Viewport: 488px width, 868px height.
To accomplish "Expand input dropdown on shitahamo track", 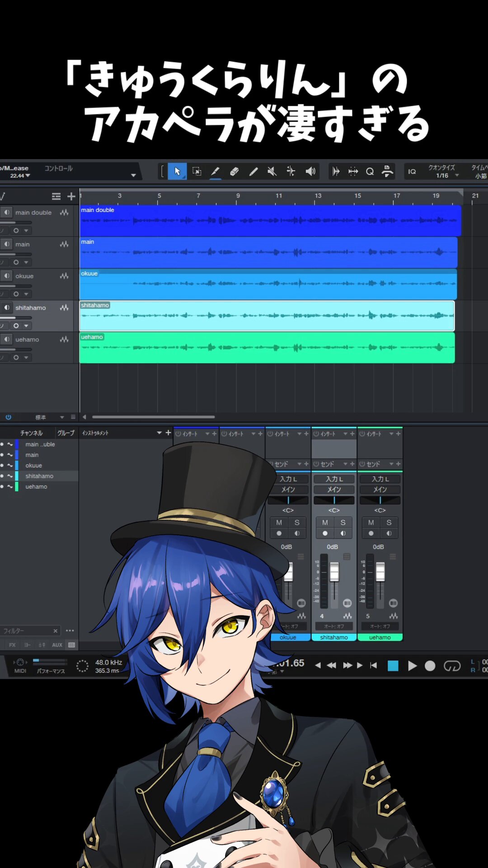I will [26, 326].
